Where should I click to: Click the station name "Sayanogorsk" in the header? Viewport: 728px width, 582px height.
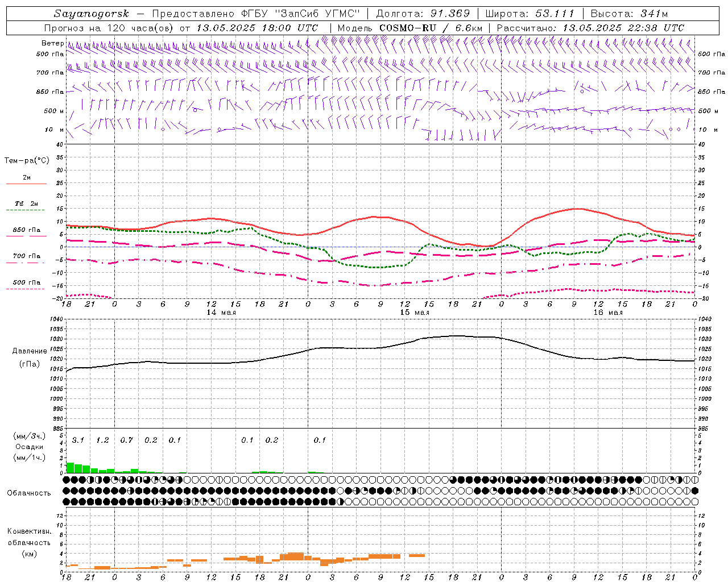[92, 14]
